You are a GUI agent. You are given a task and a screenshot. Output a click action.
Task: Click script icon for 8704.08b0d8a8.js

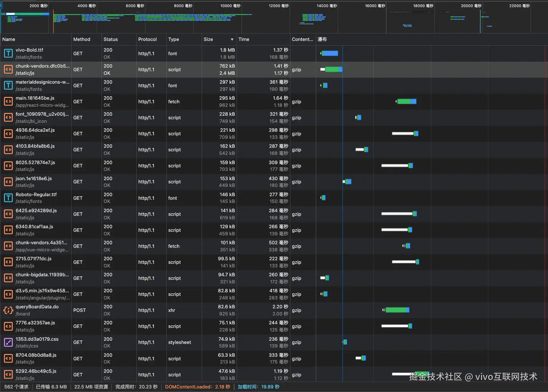[x=8, y=359]
